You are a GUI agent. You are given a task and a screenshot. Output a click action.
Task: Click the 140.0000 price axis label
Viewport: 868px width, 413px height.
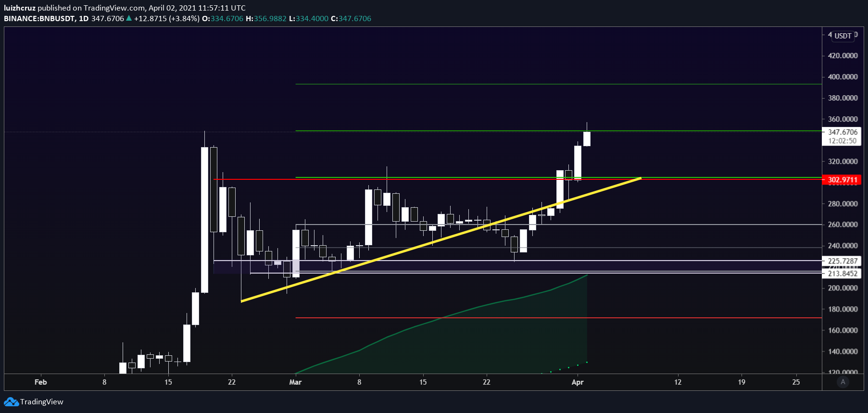(843, 351)
